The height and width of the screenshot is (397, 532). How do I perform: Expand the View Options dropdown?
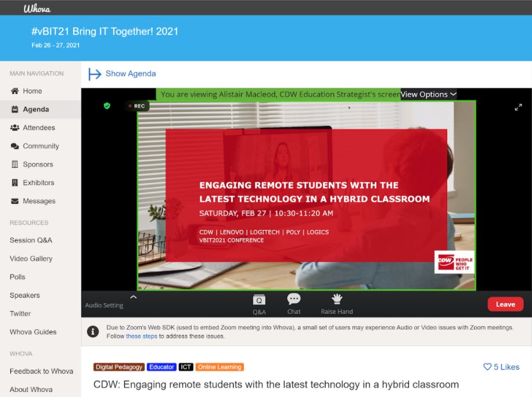428,94
